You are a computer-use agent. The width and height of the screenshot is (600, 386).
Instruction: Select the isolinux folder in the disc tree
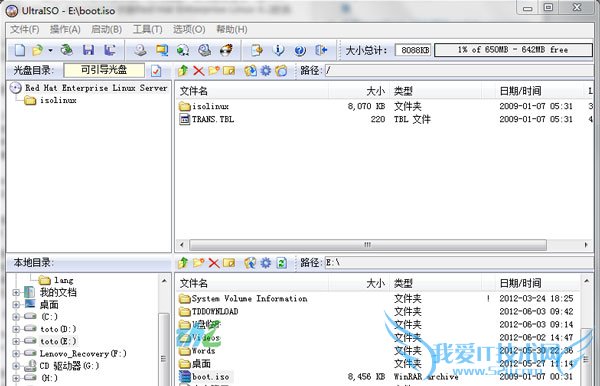pyautogui.click(x=58, y=100)
